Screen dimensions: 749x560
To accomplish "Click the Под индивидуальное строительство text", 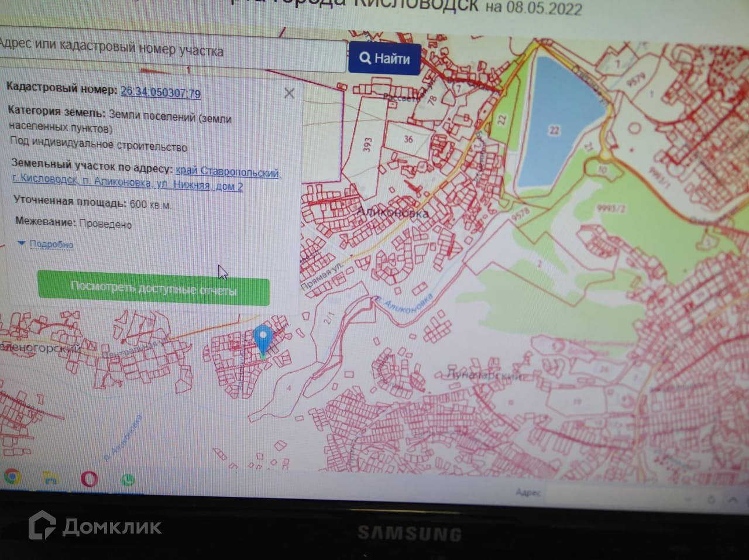I will [98, 144].
